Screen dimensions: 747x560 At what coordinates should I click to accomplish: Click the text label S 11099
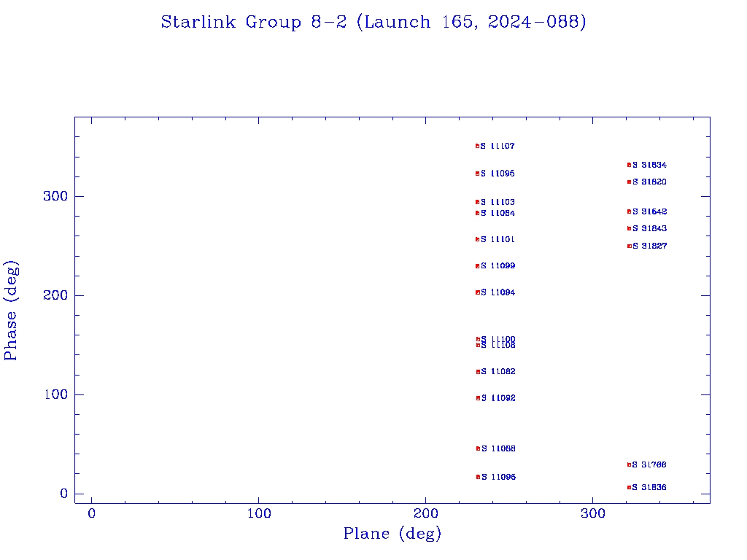498,266
